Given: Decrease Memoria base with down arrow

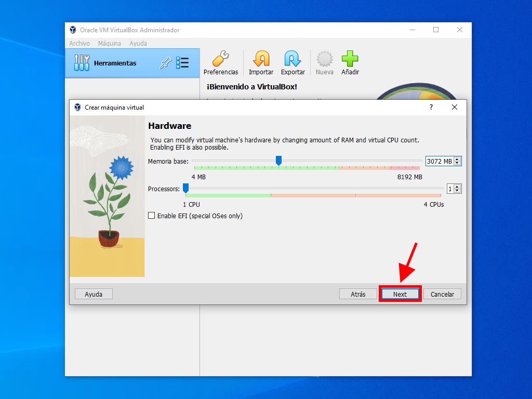Looking at the screenshot, I should pos(457,164).
